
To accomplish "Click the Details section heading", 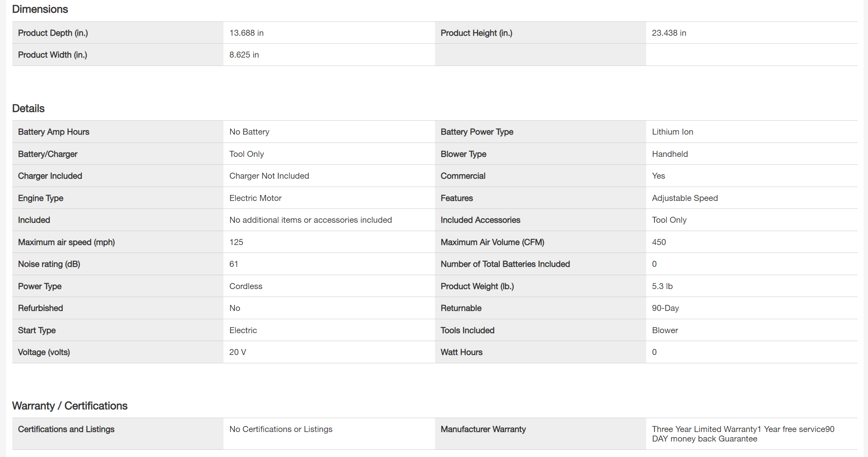I will [x=28, y=108].
